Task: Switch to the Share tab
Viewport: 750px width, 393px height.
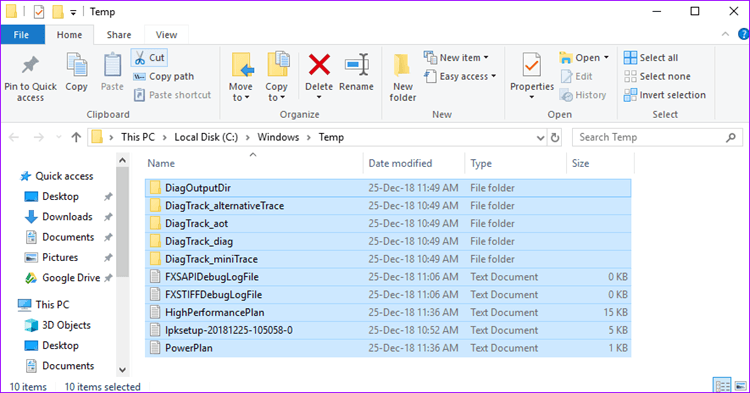Action: tap(119, 35)
